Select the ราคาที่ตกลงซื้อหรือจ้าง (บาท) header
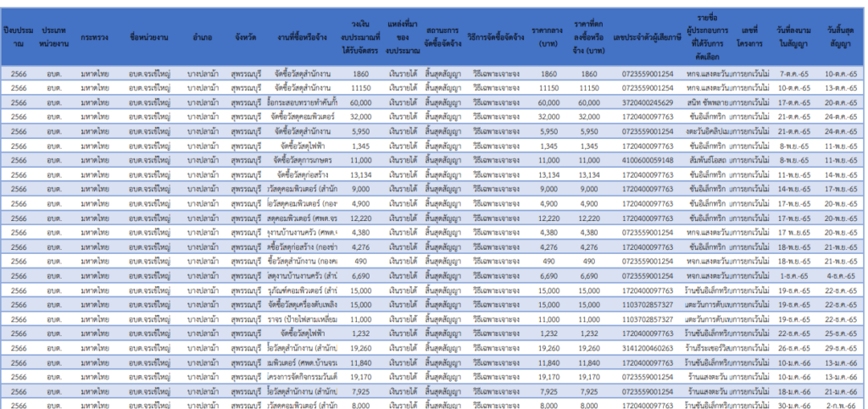This screenshot has width=868, height=409. 589,37
